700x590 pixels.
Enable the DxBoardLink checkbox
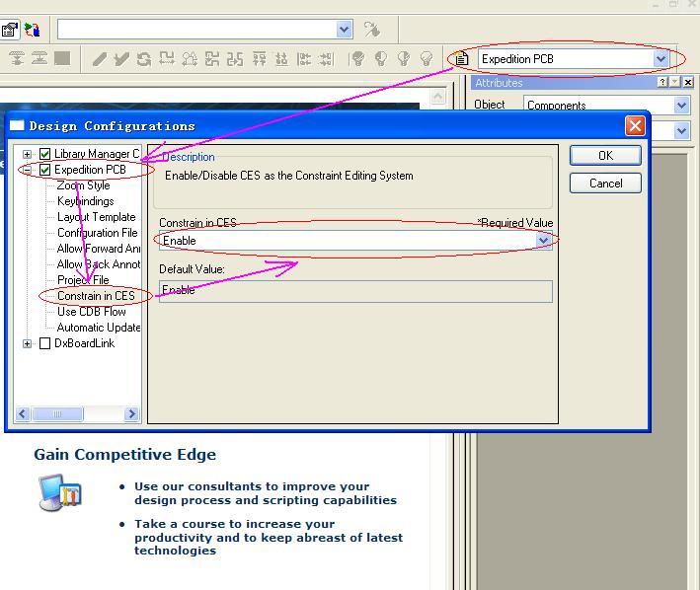pyautogui.click(x=44, y=343)
